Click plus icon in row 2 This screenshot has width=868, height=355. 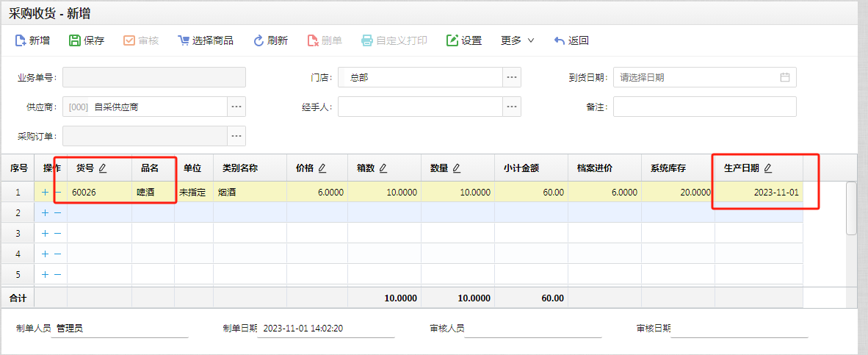(x=46, y=212)
